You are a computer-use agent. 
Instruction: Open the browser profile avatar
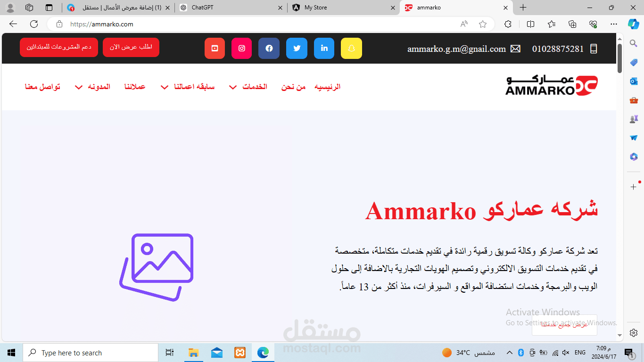(10, 8)
